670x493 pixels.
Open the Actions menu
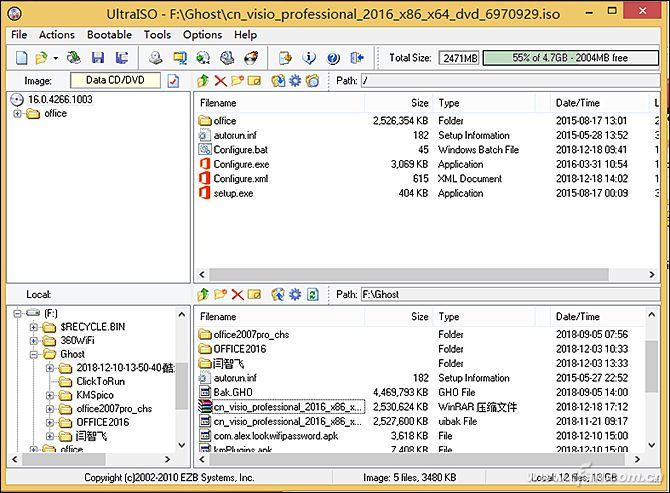(57, 35)
